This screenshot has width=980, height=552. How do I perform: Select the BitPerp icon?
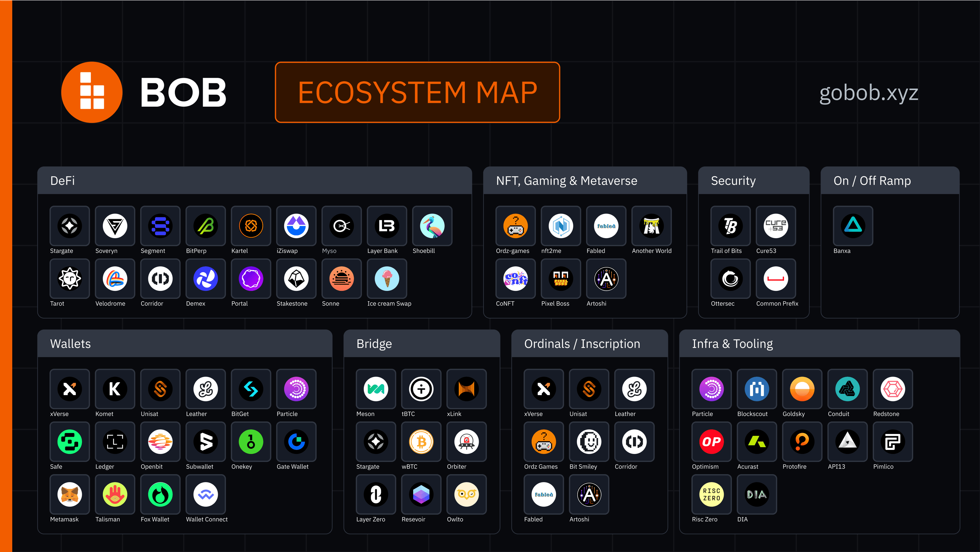(x=205, y=226)
